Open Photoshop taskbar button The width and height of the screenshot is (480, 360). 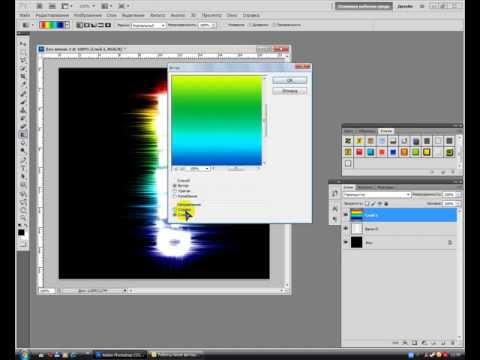pyautogui.click(x=119, y=355)
